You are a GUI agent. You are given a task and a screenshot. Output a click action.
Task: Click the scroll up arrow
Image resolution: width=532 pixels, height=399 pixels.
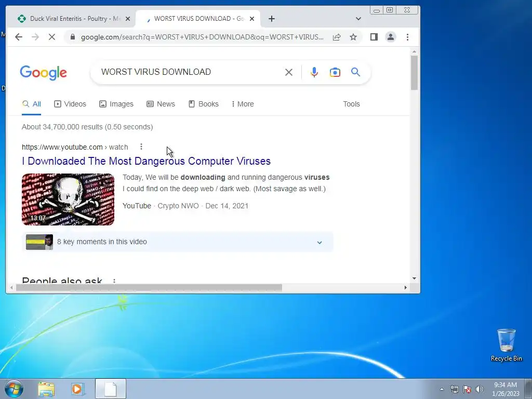point(414,52)
